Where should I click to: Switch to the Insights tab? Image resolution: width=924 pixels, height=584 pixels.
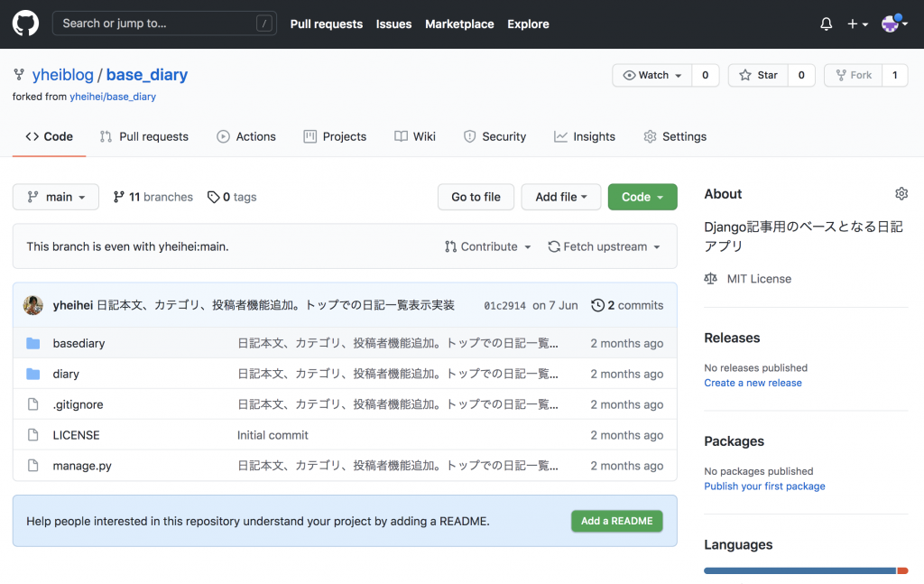(585, 136)
